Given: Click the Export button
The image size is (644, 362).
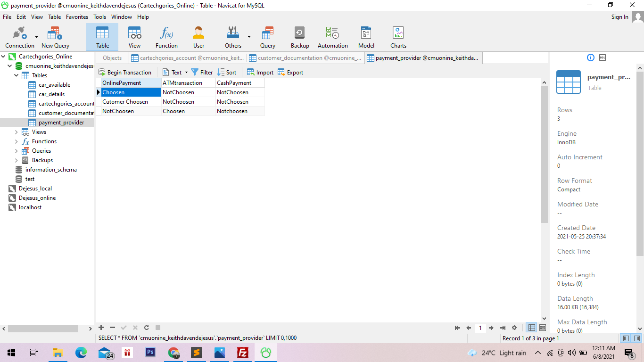Looking at the screenshot, I should click(x=290, y=73).
